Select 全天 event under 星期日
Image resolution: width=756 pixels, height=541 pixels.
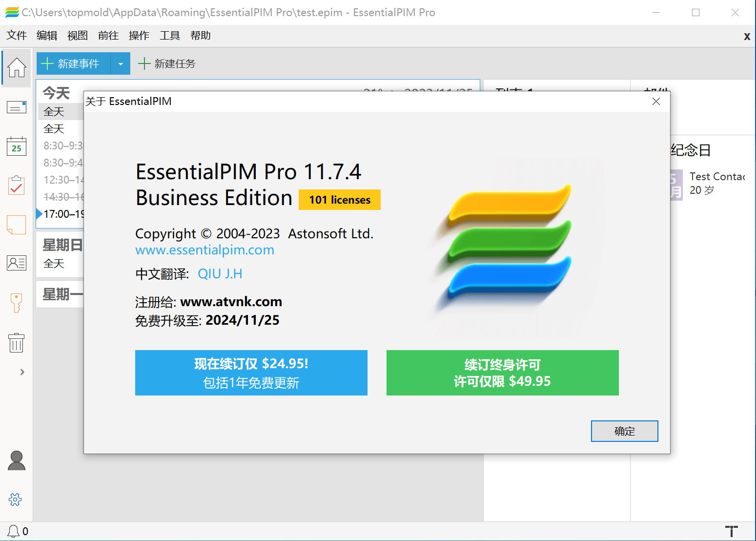[x=61, y=264]
